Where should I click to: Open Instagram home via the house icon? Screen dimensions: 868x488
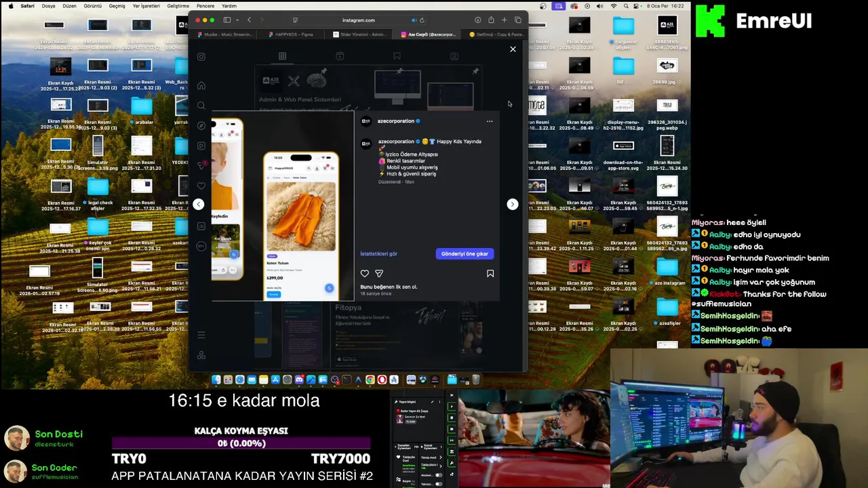(x=201, y=85)
